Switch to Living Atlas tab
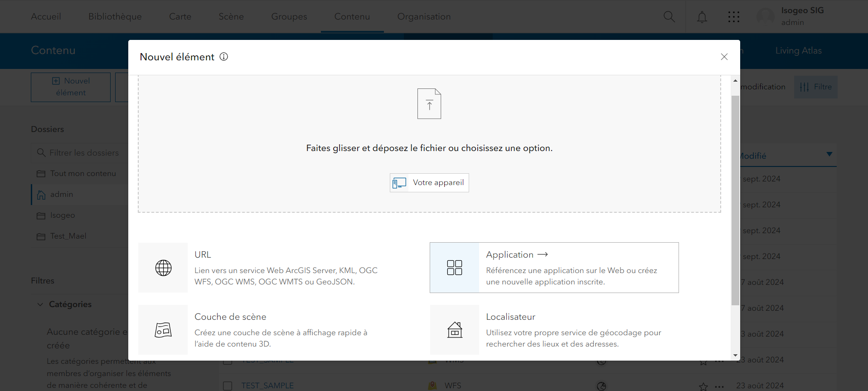The width and height of the screenshot is (868, 391). (798, 51)
